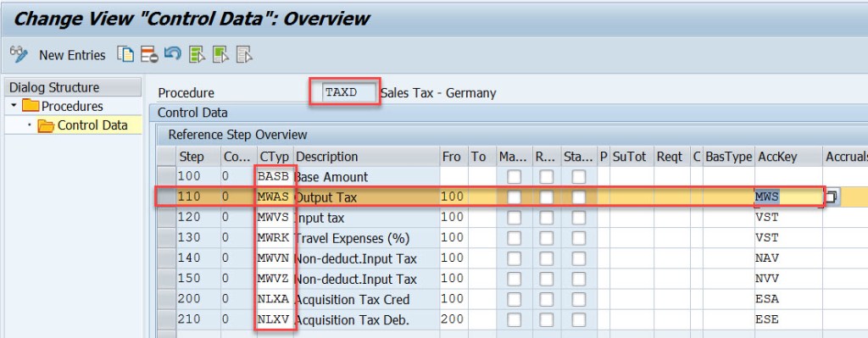Tick Manual checkbox for Output Tax row
Viewport: 868px width, 338px height.
(x=515, y=197)
